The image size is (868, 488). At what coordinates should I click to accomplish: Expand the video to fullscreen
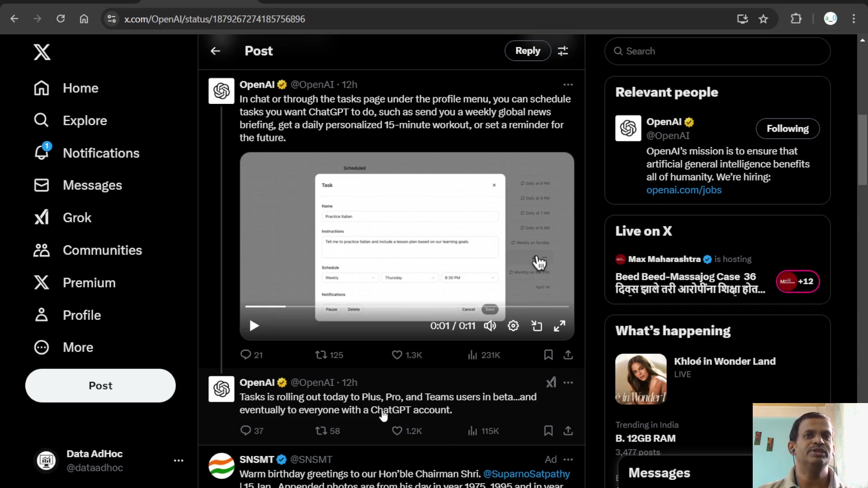point(560,326)
